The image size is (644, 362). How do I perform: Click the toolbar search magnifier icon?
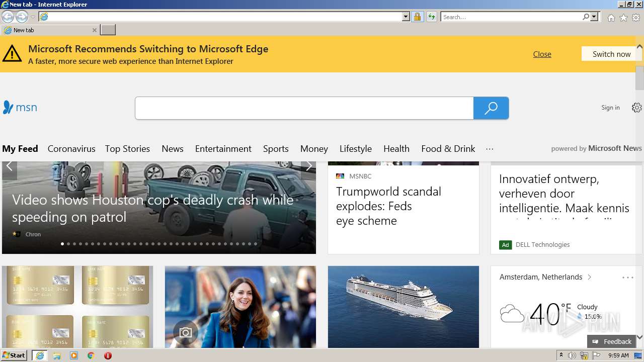[x=586, y=17]
